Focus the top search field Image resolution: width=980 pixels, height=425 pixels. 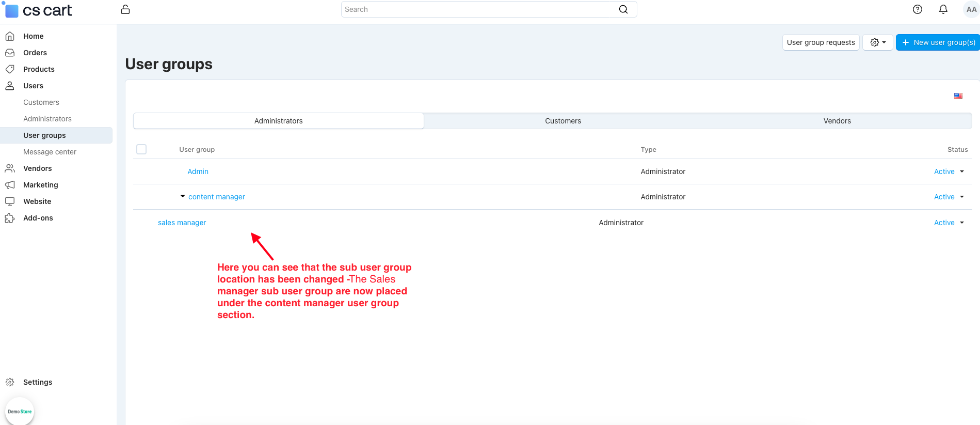pos(480,9)
